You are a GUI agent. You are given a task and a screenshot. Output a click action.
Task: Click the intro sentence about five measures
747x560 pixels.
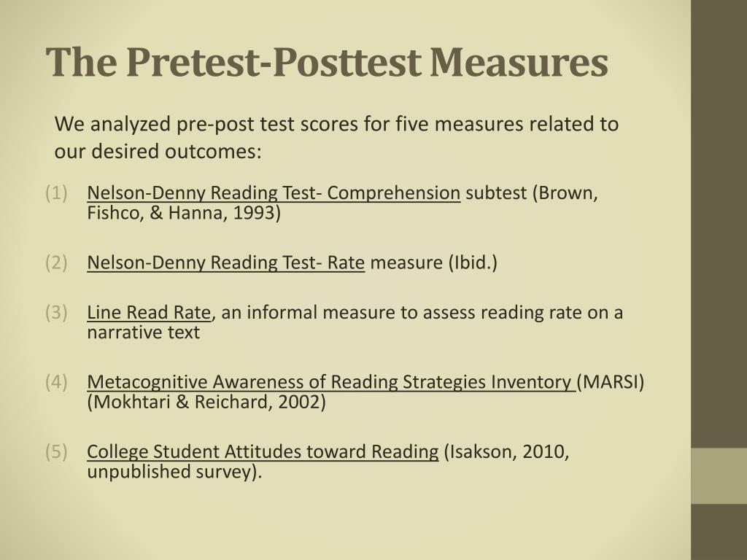336,138
